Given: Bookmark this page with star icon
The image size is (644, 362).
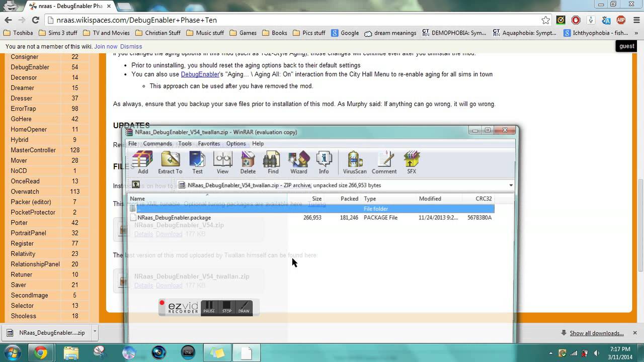Looking at the screenshot, I should tap(545, 20).
